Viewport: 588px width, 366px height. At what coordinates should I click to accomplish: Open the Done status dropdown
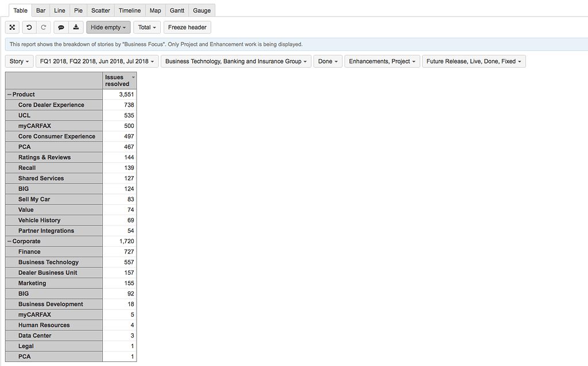pyautogui.click(x=327, y=61)
